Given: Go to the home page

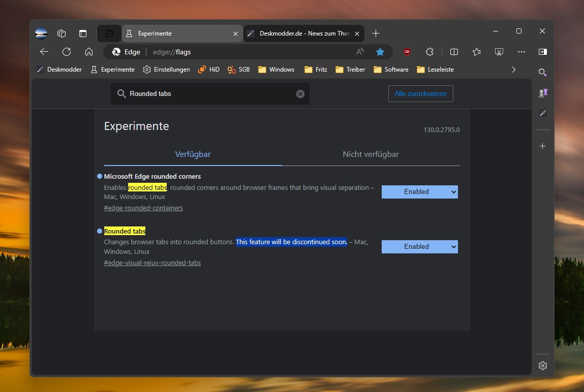Looking at the screenshot, I should click(88, 52).
